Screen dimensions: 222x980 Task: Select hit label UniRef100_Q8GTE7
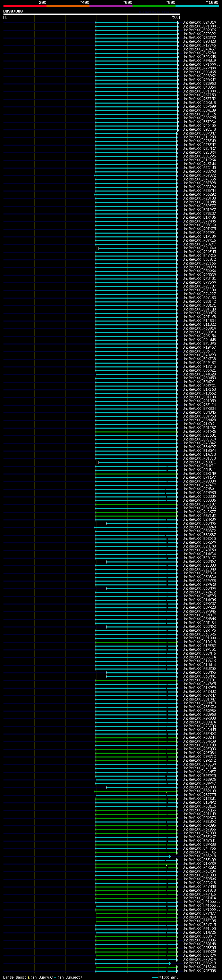[199, 38]
